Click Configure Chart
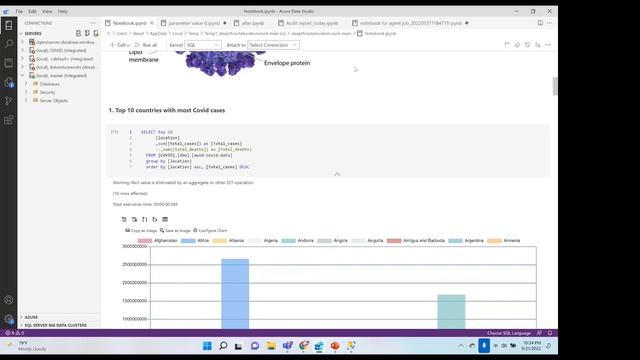640x360 pixels. [x=210, y=231]
